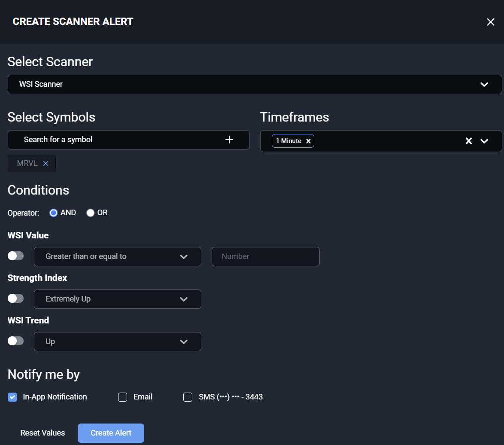Viewport: 504px width, 445px height.
Task: Click the MRVL symbol text
Action: (27, 163)
